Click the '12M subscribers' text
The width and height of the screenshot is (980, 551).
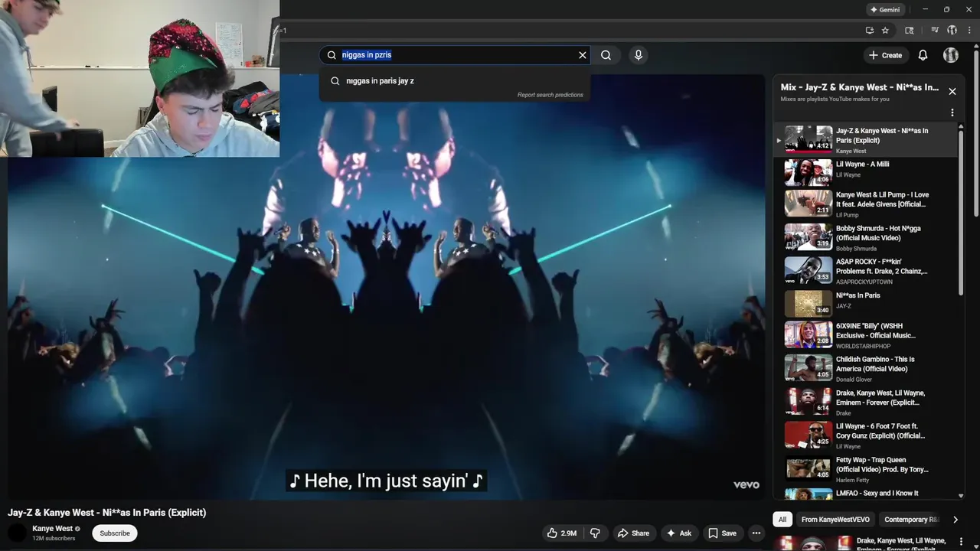point(54,539)
